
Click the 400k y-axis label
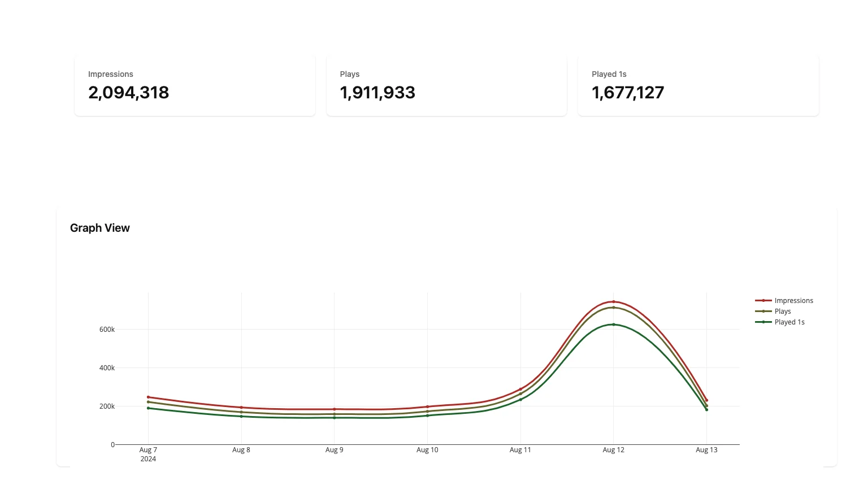[107, 368]
